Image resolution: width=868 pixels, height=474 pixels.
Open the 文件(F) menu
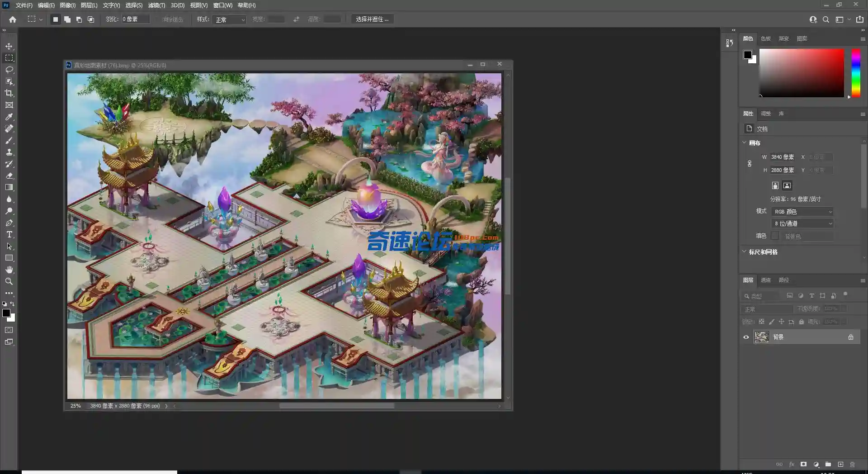coord(24,5)
